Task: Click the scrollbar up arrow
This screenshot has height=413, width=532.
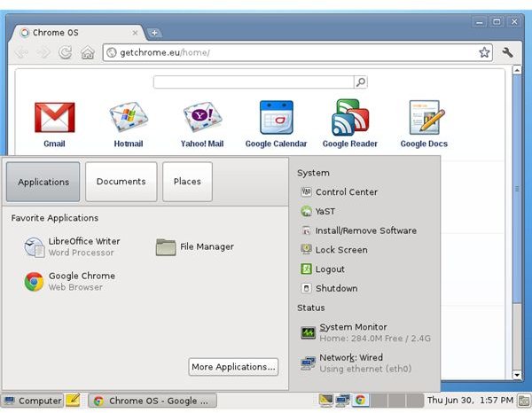Action: pos(517,70)
